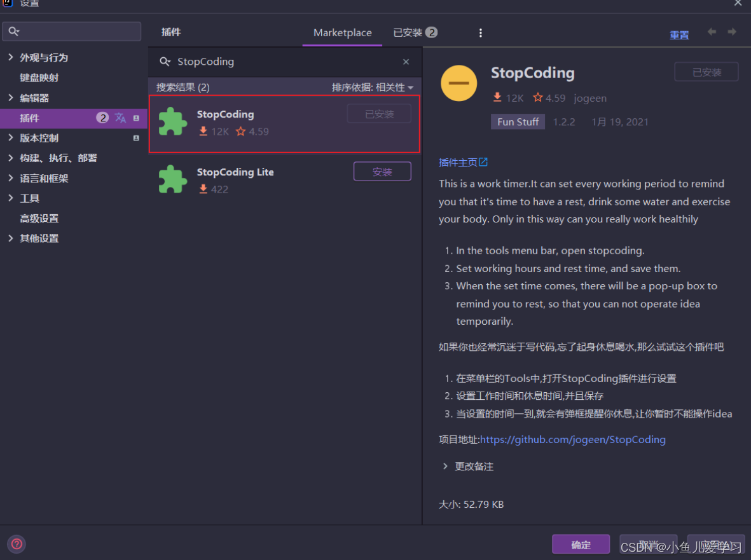Click the StopCoding list item star icon
This screenshot has height=560, width=751.
point(240,131)
